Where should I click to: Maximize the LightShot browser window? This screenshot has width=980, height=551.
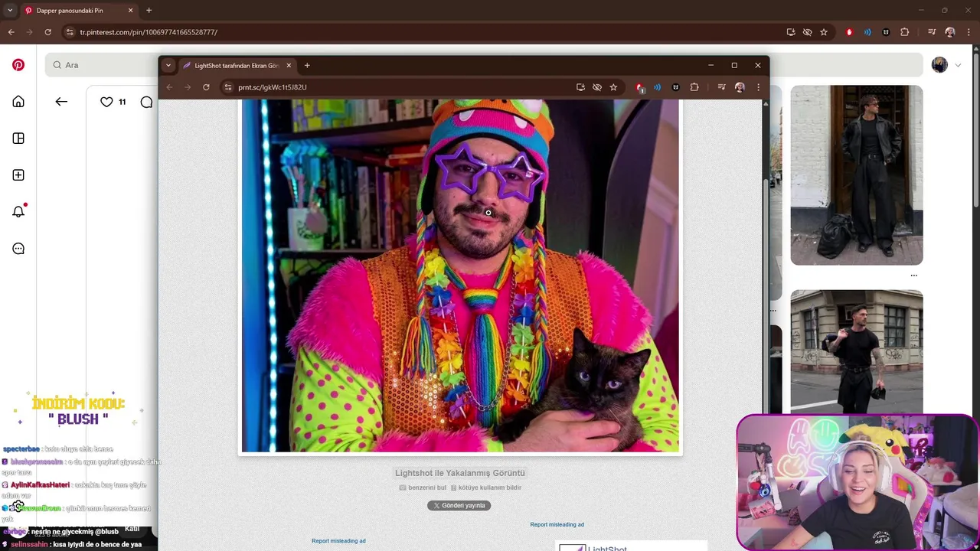[734, 66]
